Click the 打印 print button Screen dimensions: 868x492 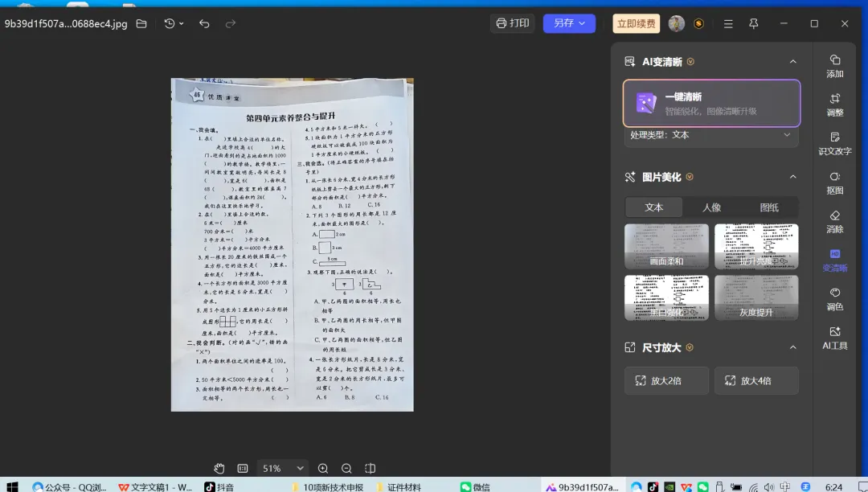[x=513, y=23]
